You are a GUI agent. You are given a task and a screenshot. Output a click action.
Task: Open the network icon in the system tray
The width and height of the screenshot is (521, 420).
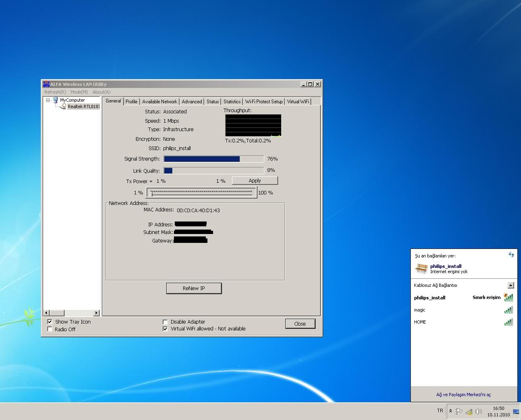point(469,412)
